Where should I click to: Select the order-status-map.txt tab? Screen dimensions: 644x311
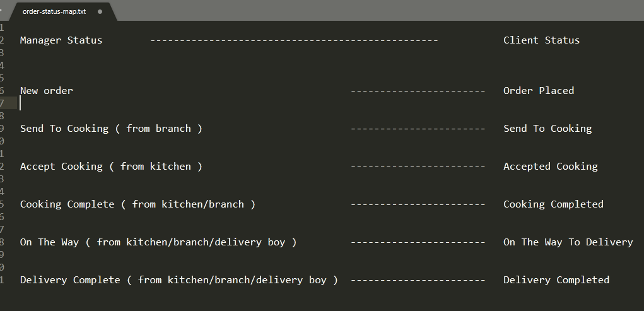pyautogui.click(x=54, y=11)
